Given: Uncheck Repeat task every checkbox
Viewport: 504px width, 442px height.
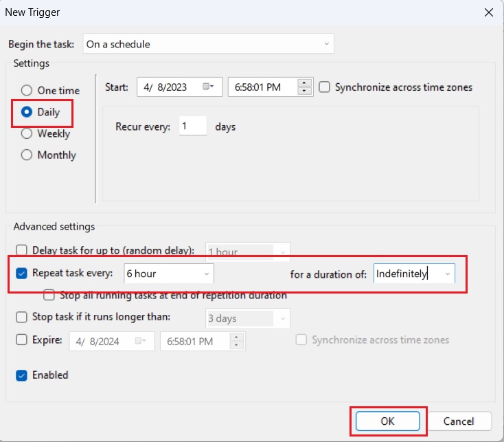Looking at the screenshot, I should point(21,274).
